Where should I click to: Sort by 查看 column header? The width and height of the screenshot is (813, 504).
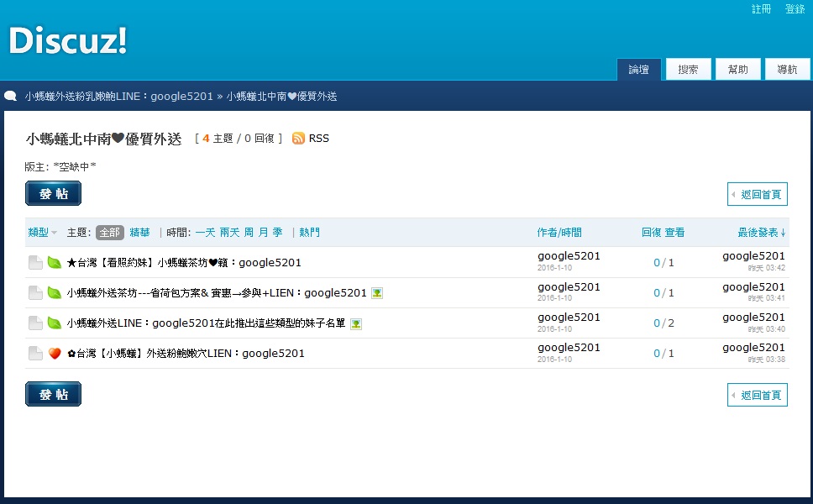click(674, 233)
